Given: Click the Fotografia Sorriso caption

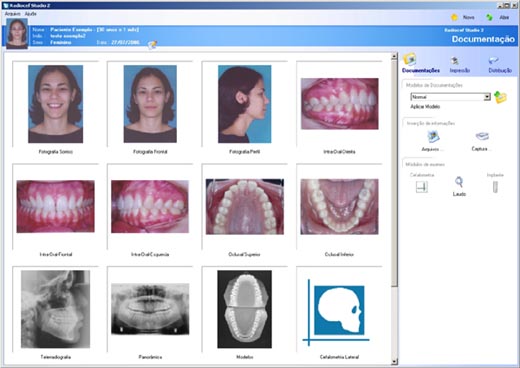Looking at the screenshot, I should click(x=56, y=152).
